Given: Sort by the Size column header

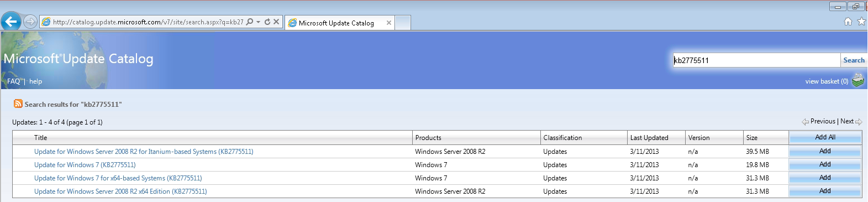Looking at the screenshot, I should click(x=751, y=138).
